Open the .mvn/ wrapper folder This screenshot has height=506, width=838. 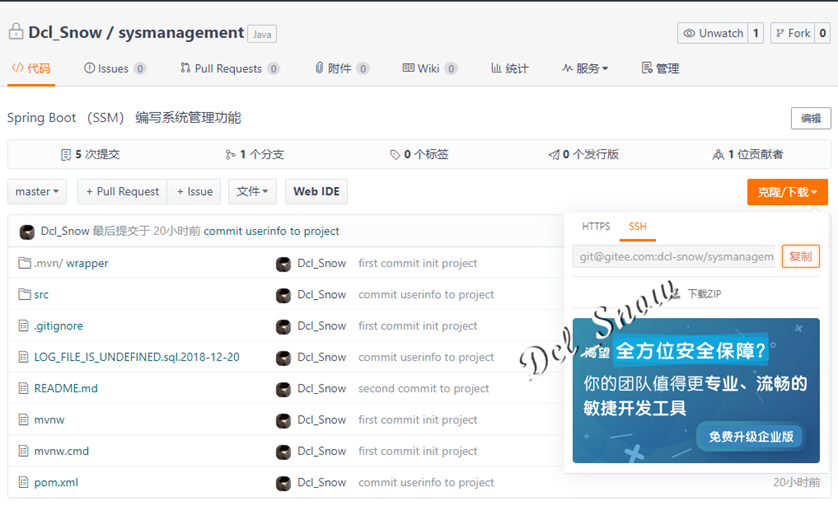click(x=71, y=263)
